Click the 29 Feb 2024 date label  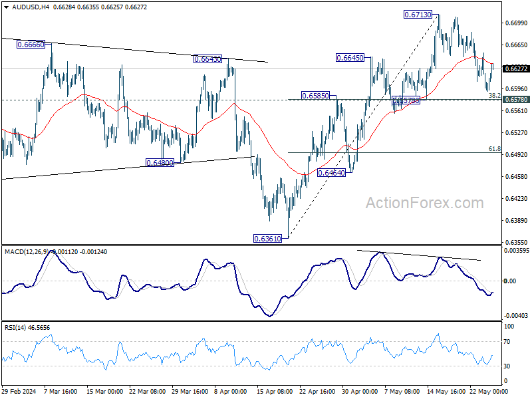19,392
